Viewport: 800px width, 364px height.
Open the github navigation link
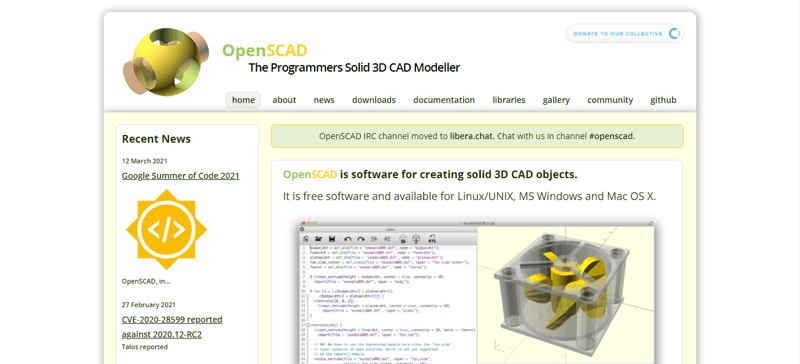pos(663,100)
